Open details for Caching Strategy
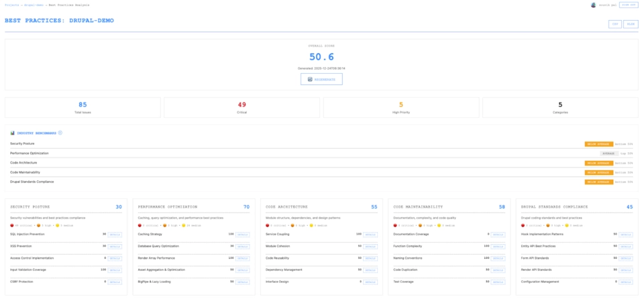 click(242, 235)
